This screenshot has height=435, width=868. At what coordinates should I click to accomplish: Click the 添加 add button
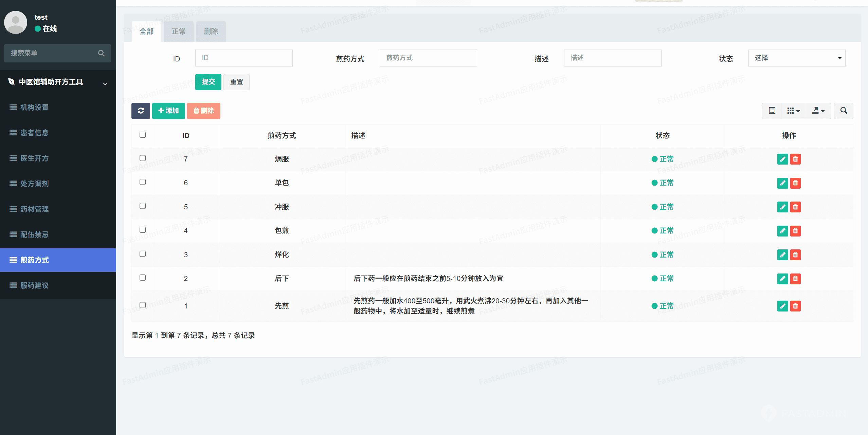(168, 111)
